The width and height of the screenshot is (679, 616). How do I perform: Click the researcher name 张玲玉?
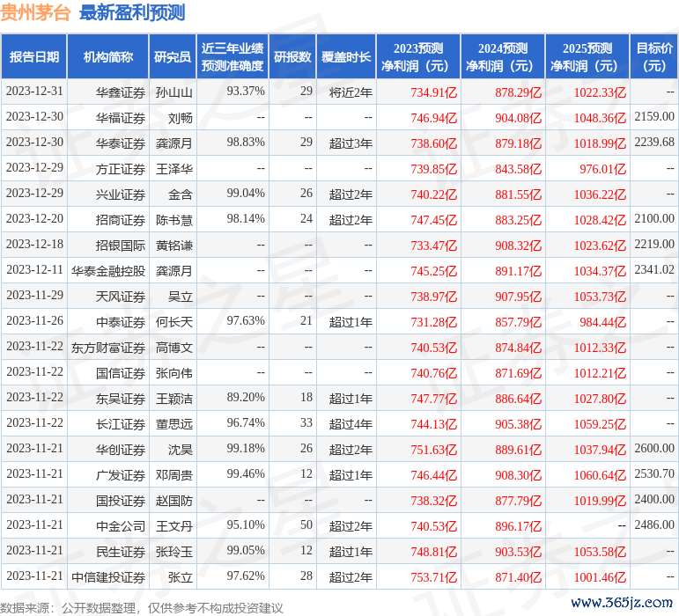coord(174,552)
